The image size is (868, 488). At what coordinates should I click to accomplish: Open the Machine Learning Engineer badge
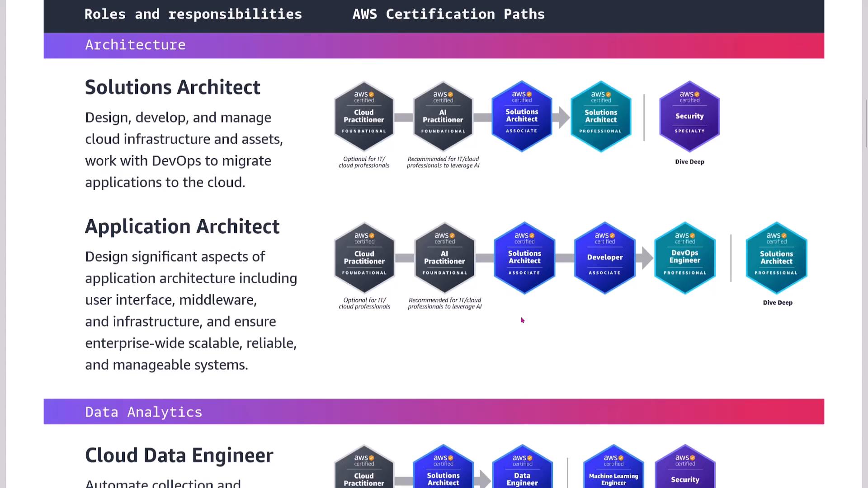coord(613,466)
